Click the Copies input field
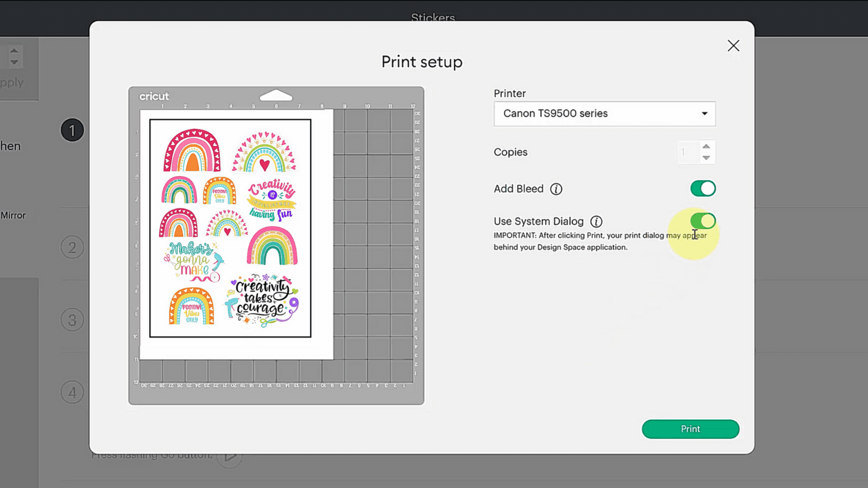Image resolution: width=868 pixels, height=488 pixels. click(687, 152)
